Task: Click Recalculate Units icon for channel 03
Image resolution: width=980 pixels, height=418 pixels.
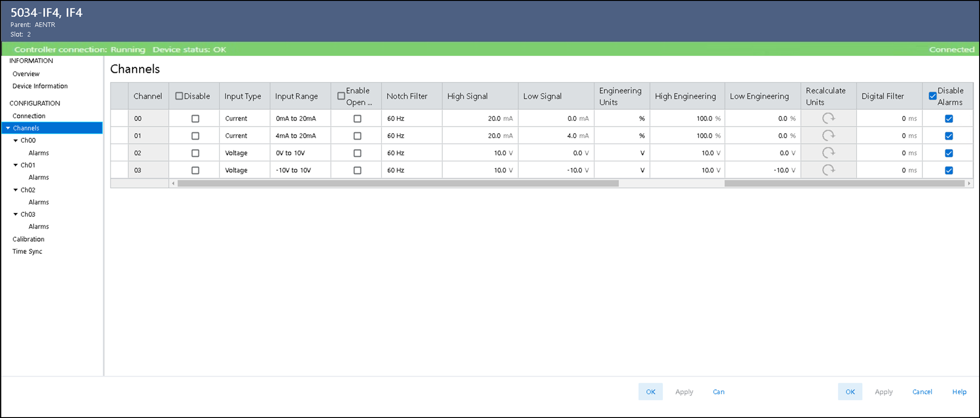Action: [828, 170]
